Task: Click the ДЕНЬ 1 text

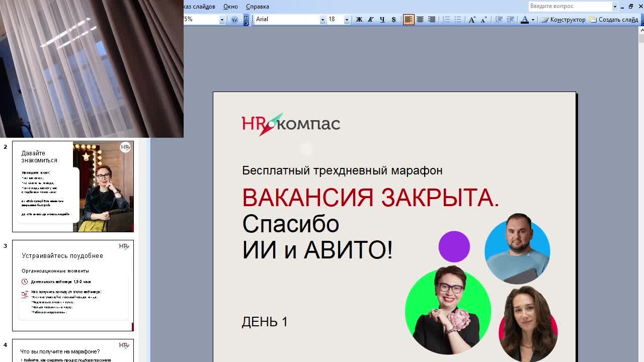Action: pos(265,322)
